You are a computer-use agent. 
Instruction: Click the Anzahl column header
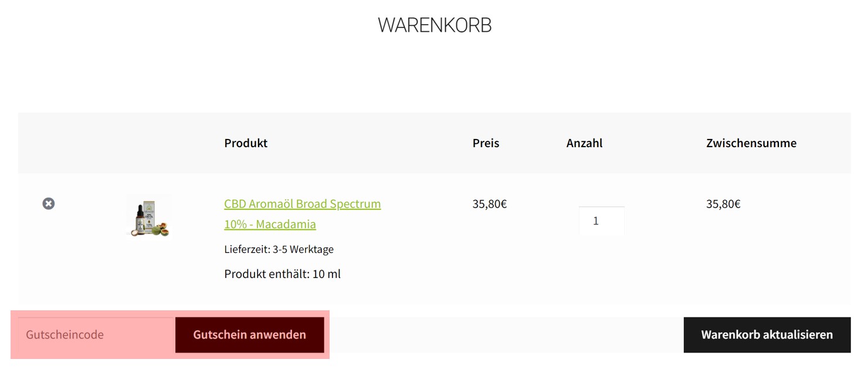[585, 143]
